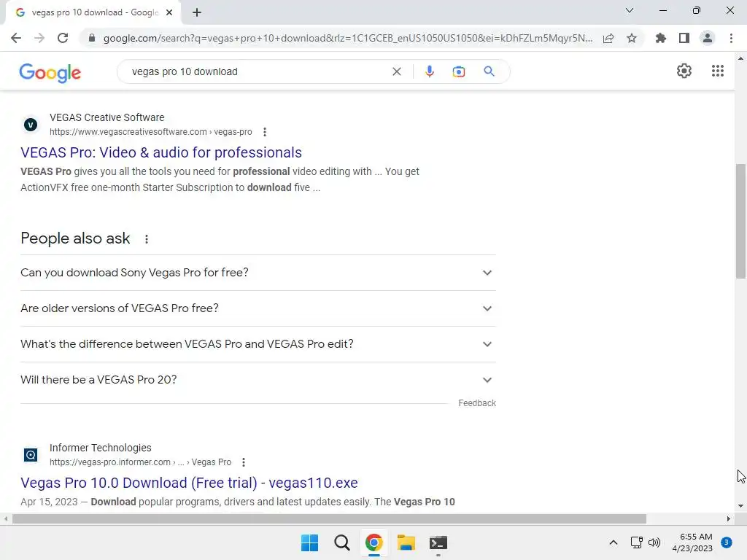Open Chrome profile avatar
747x560 pixels.
708,38
